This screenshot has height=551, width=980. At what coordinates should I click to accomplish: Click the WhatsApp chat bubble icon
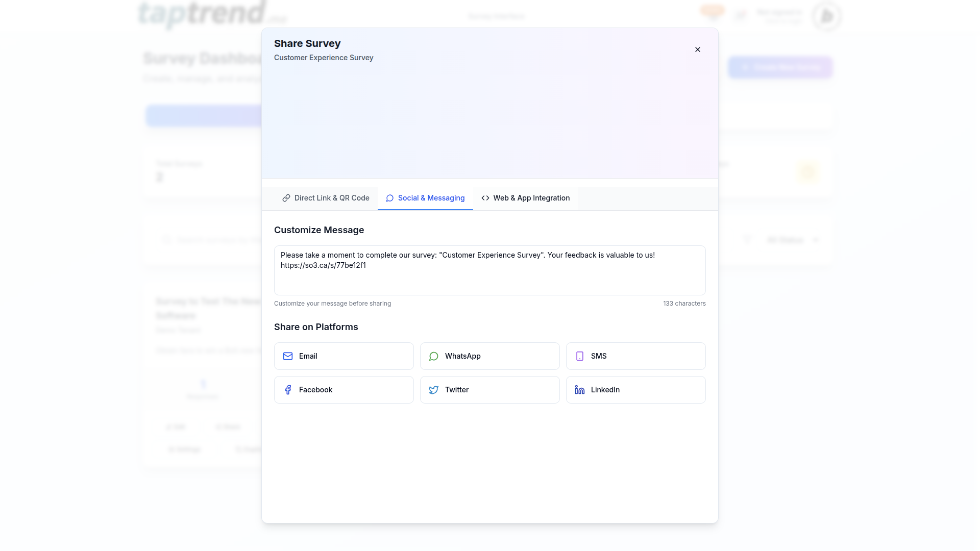click(x=434, y=356)
